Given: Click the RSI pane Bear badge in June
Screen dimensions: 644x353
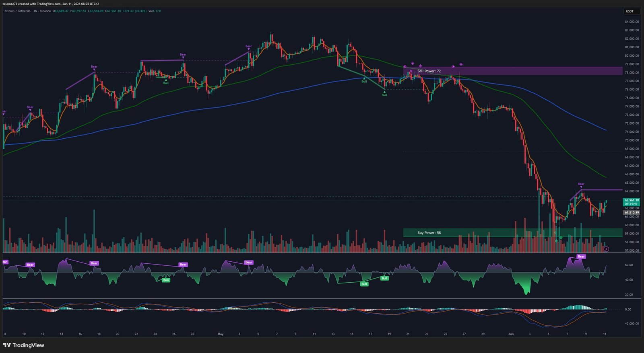Looking at the screenshot, I should (581, 257).
